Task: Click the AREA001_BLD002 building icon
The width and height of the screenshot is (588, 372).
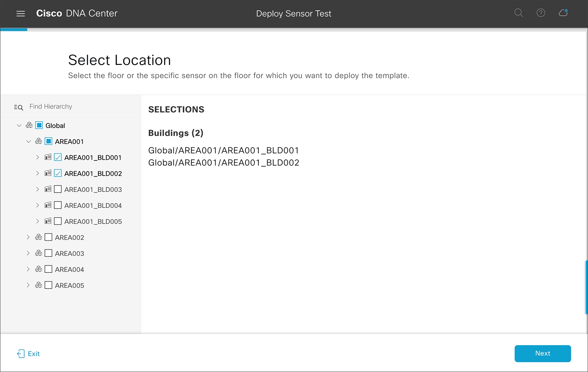Action: [x=48, y=173]
